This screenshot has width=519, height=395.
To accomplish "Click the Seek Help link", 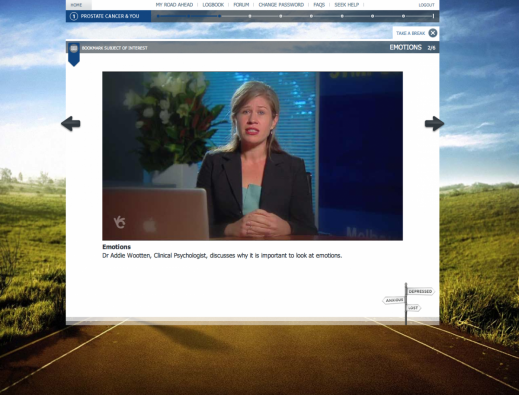I will pos(347,5).
